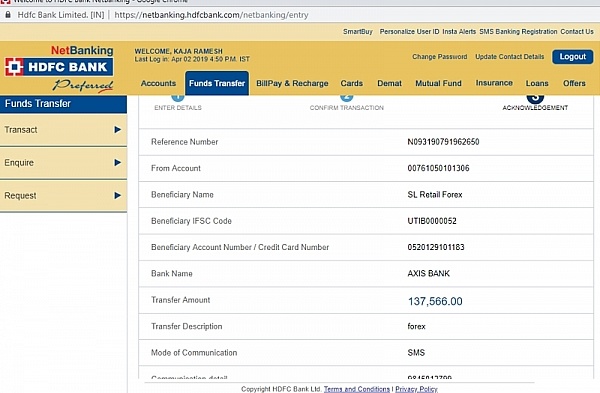Open Terms and Conditions link
This screenshot has width=600, height=393.
(357, 389)
